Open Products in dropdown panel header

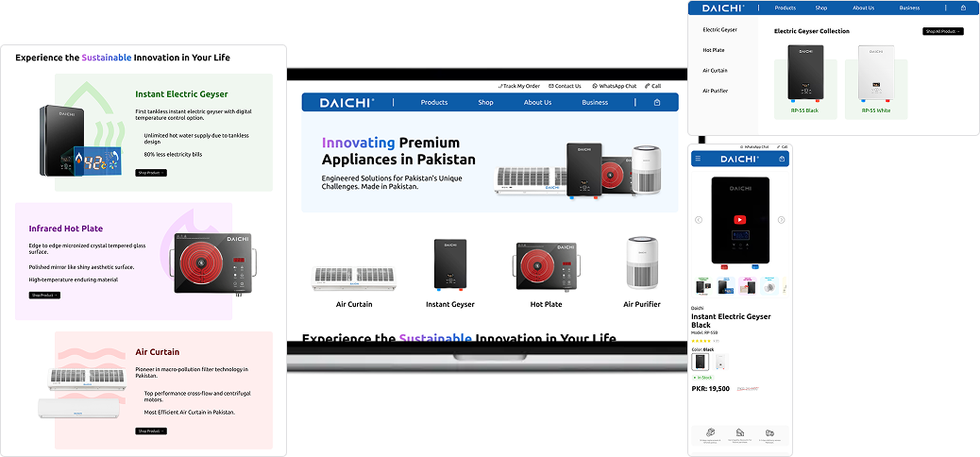[x=785, y=8]
